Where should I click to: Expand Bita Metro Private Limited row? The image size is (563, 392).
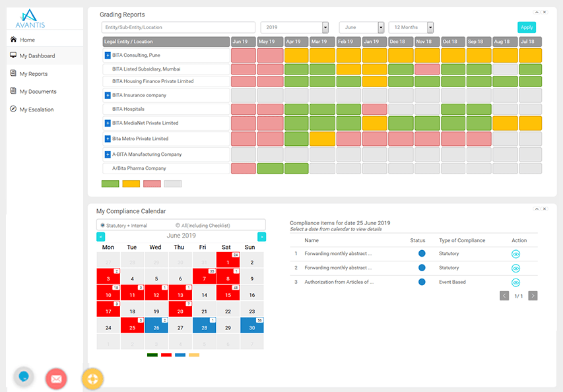tap(106, 139)
